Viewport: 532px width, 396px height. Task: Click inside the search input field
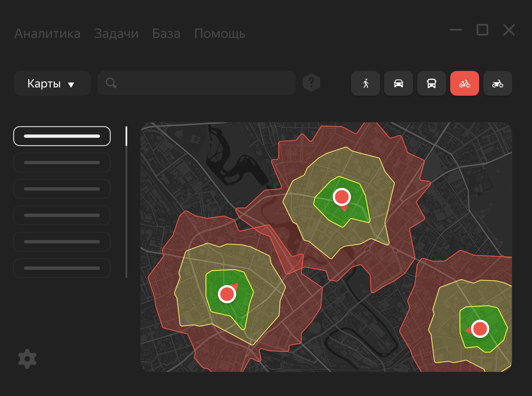(204, 83)
